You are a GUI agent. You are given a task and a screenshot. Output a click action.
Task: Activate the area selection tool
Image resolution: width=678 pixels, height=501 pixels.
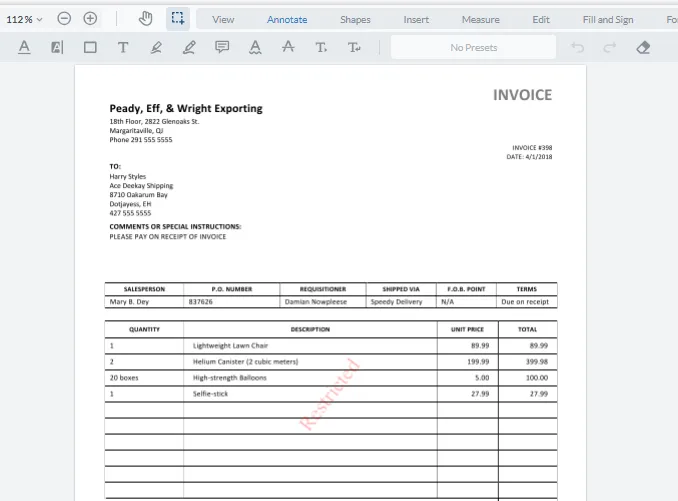click(x=178, y=19)
